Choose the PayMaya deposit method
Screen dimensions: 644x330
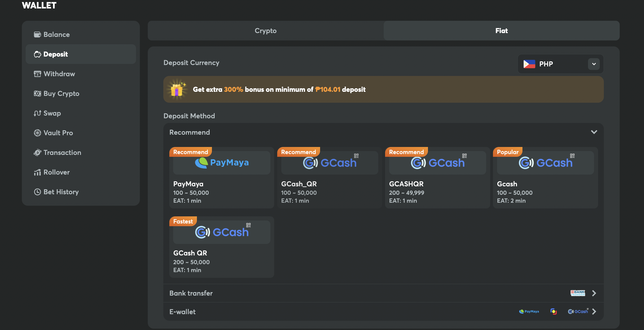tap(222, 178)
